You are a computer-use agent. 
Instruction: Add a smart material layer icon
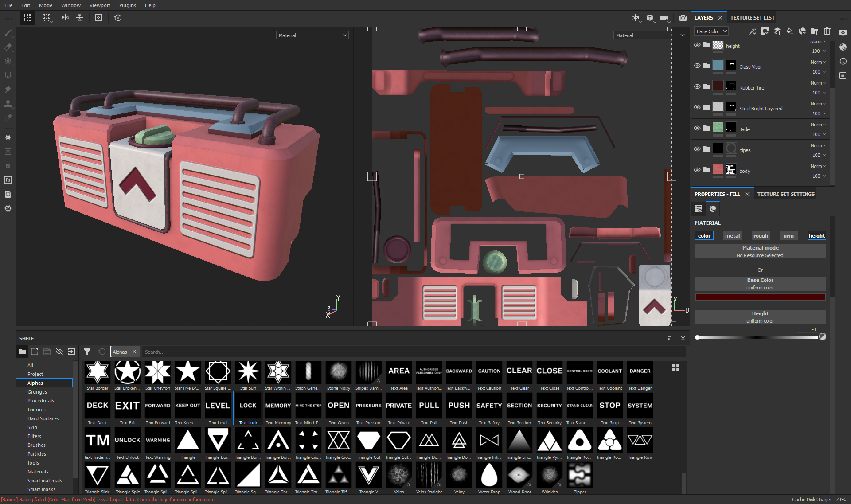802,31
